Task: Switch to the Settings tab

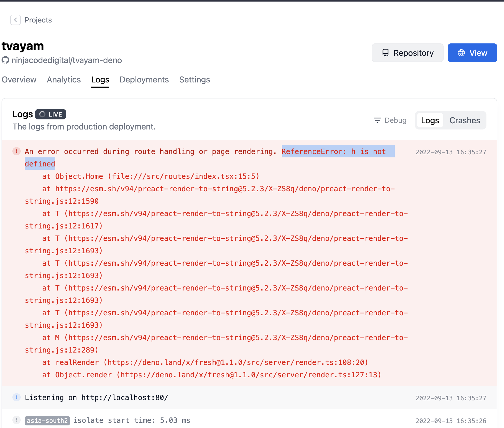Action: point(194,80)
